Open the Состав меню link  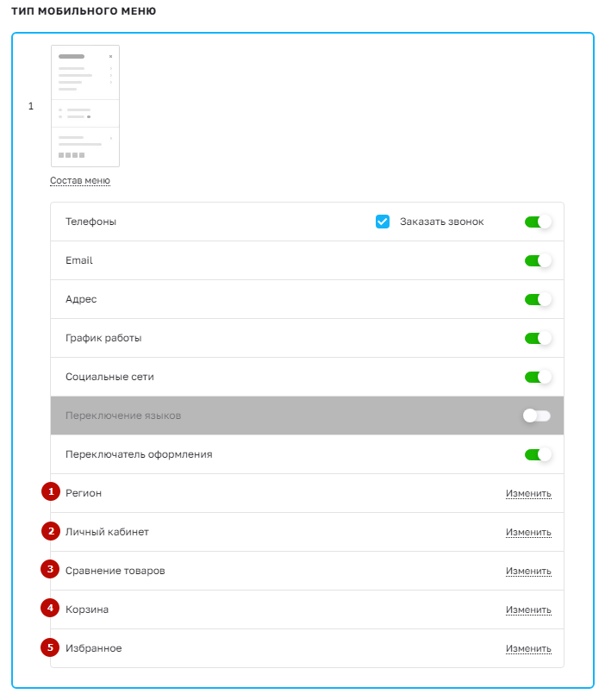80,180
